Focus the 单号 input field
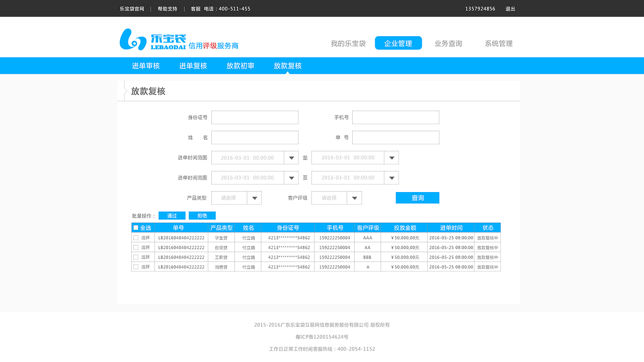 click(396, 137)
